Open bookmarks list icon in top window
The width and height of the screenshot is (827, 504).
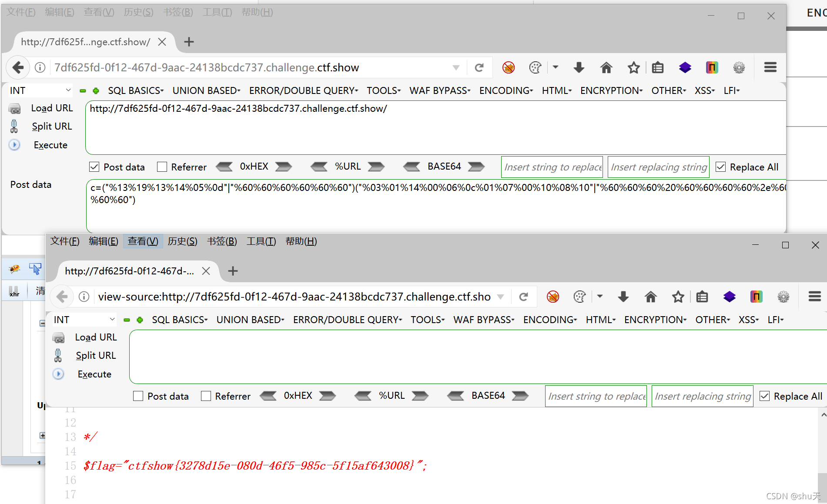pyautogui.click(x=658, y=67)
